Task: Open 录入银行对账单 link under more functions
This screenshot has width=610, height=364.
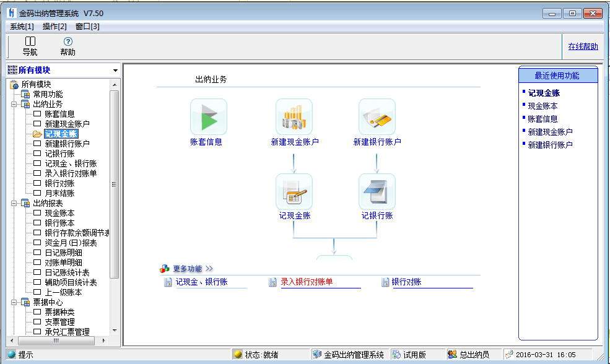Action: click(307, 282)
